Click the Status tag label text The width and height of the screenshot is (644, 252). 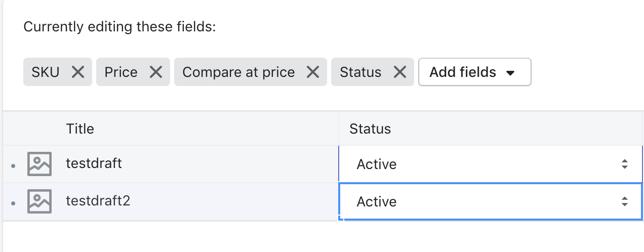coord(360,72)
